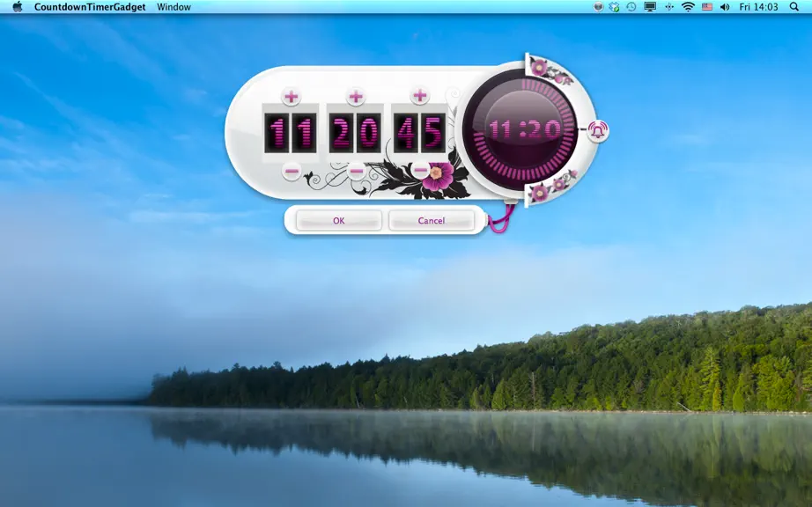Click the Wi-Fi status icon
812x507 pixels.
point(688,7)
